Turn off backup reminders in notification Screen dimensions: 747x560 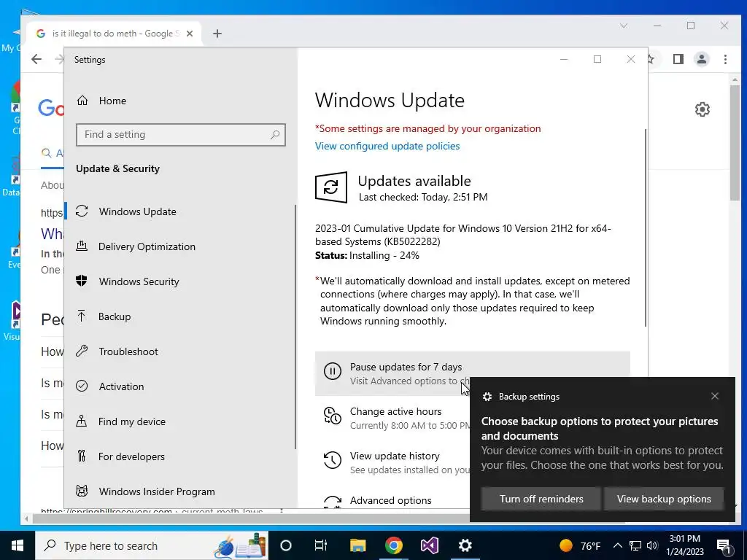pos(541,499)
